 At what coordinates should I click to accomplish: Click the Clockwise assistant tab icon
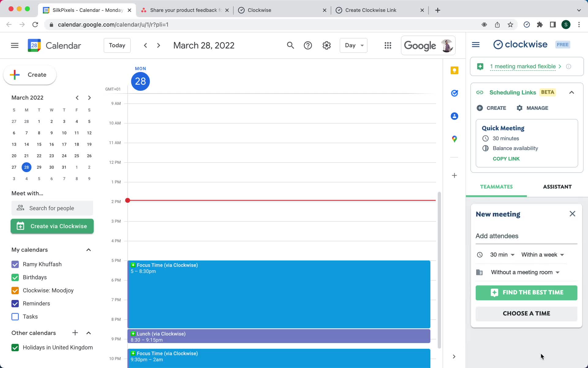[557, 186]
